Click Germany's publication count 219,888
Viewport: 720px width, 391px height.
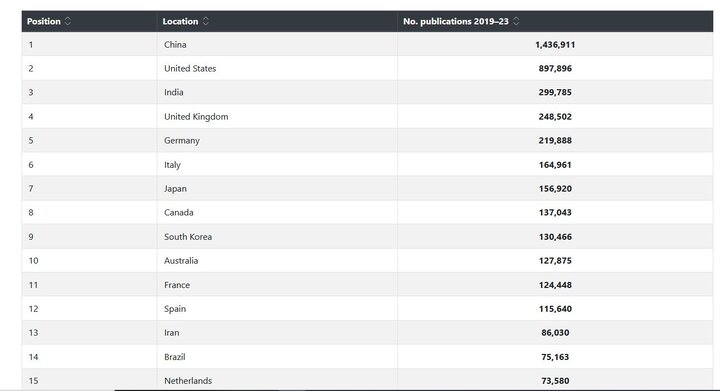(555, 140)
